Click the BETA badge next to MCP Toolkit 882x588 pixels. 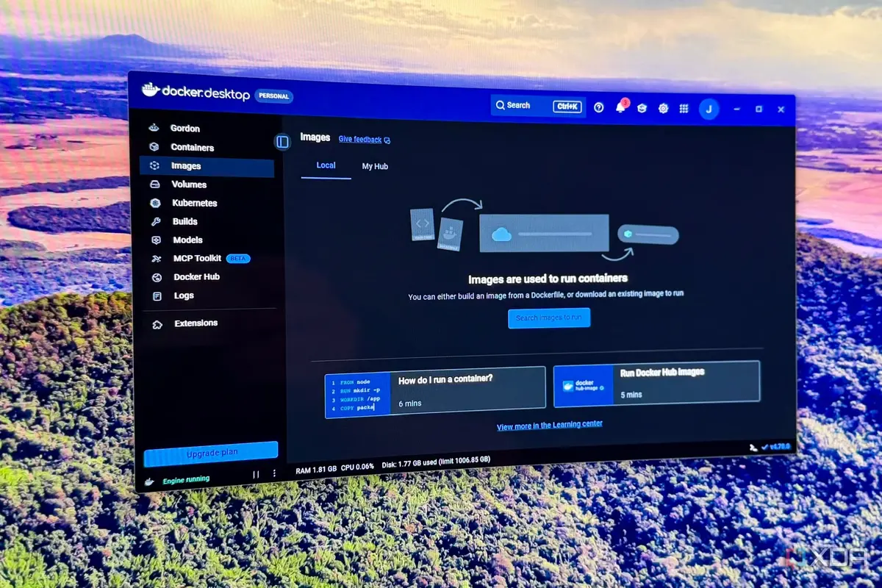click(238, 259)
